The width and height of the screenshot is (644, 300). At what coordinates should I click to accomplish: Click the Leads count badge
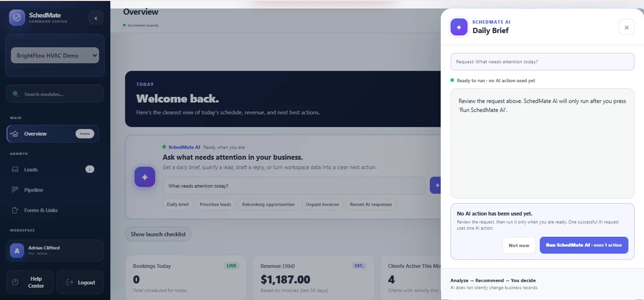tap(90, 169)
